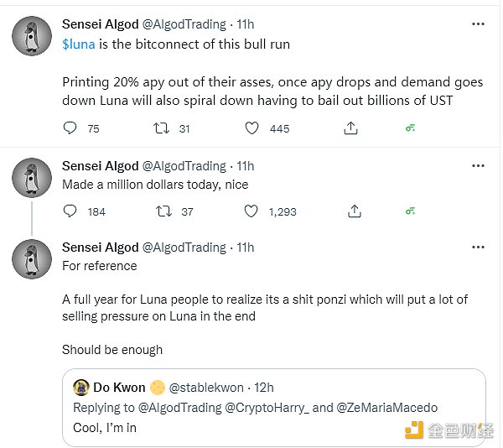
Task: Open Do Kwon's avatar in quoted tweet
Action: [x=81, y=388]
